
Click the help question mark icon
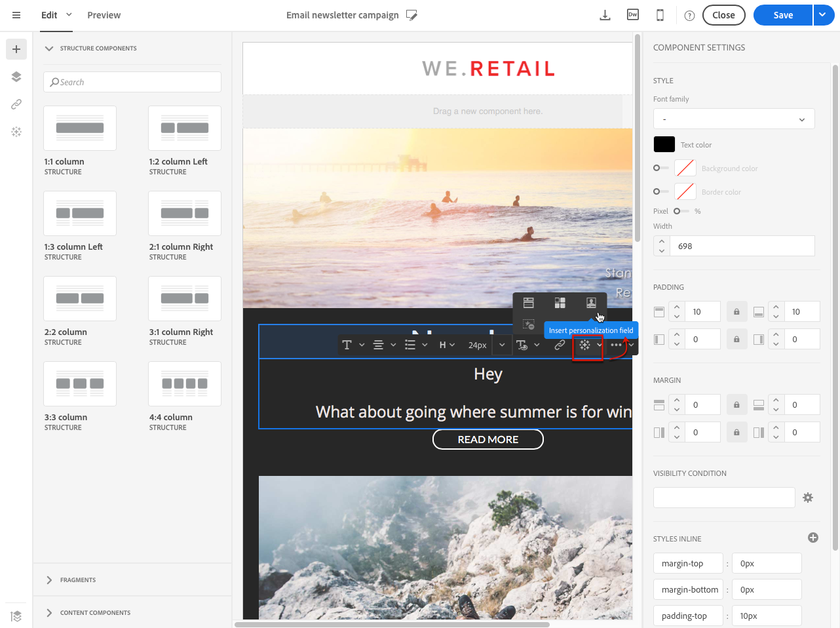[689, 16]
